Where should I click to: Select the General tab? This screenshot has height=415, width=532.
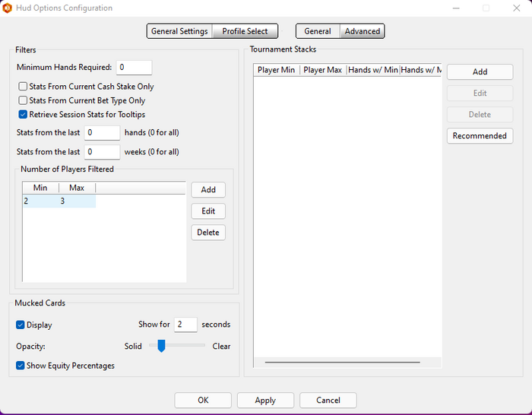click(x=318, y=31)
